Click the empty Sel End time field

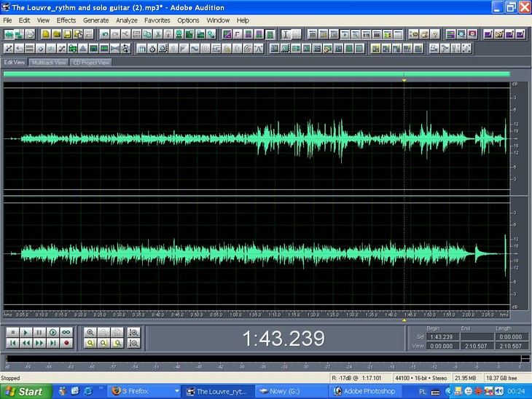477,337
